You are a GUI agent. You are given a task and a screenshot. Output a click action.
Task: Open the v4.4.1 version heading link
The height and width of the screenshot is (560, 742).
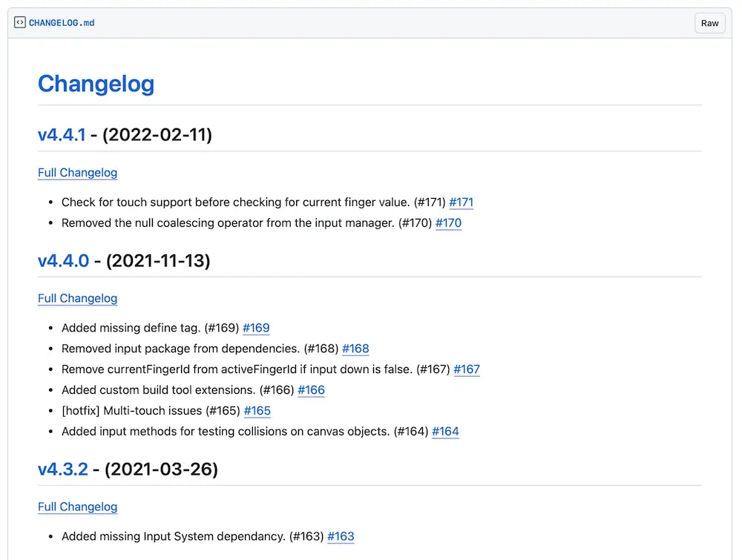(x=62, y=135)
